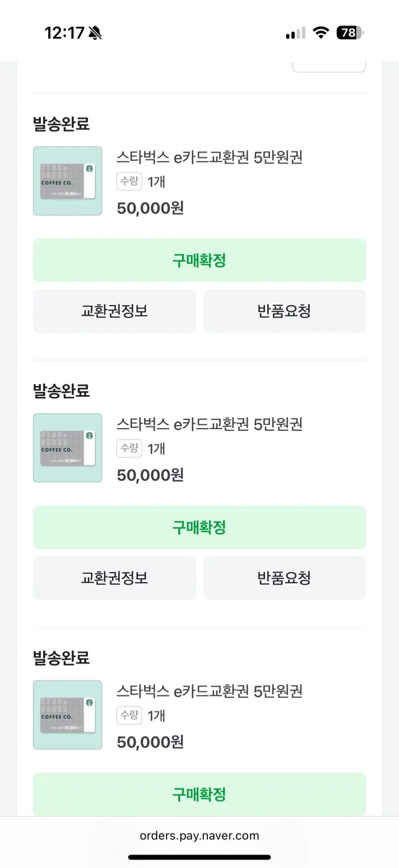Tap the 12:17 clock in status bar
399x868 pixels.
point(64,33)
